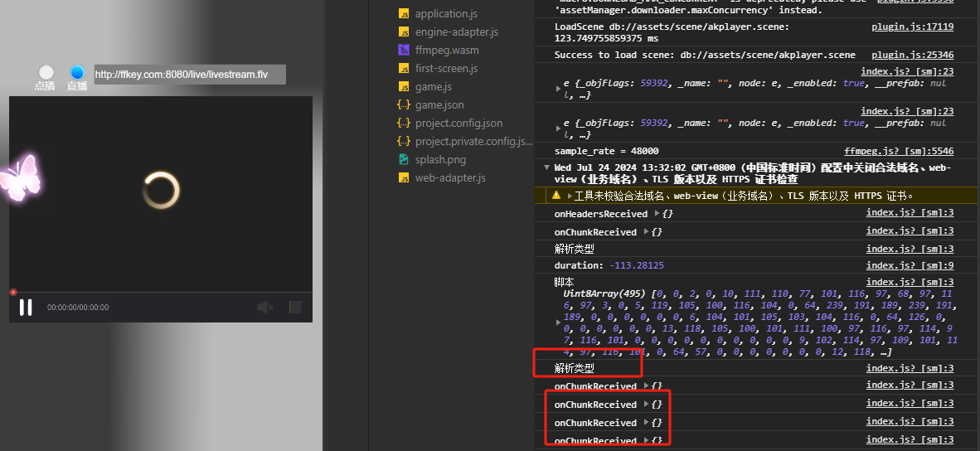Image resolution: width=980 pixels, height=451 pixels.
Task: Open web-adapter.js file
Action: pos(450,177)
